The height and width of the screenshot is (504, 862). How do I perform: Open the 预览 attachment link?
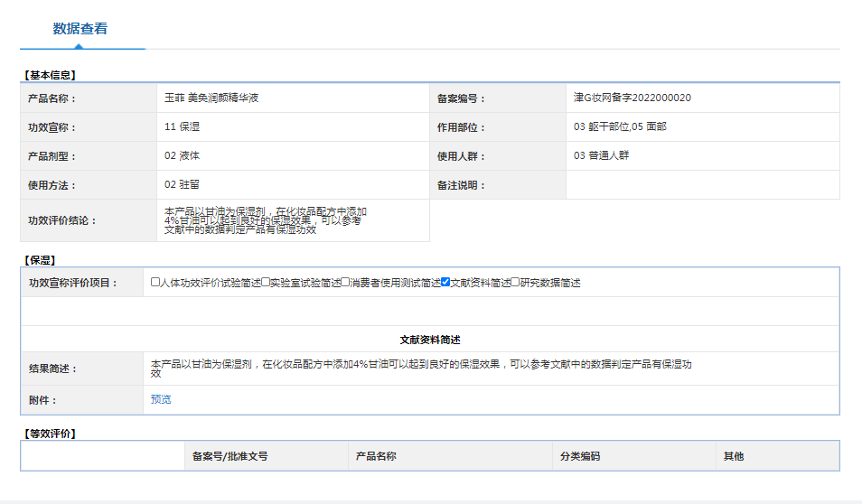pos(161,399)
